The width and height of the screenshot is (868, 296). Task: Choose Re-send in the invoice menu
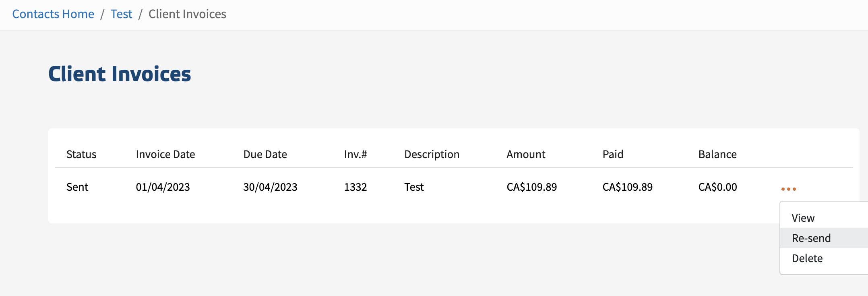coord(811,238)
